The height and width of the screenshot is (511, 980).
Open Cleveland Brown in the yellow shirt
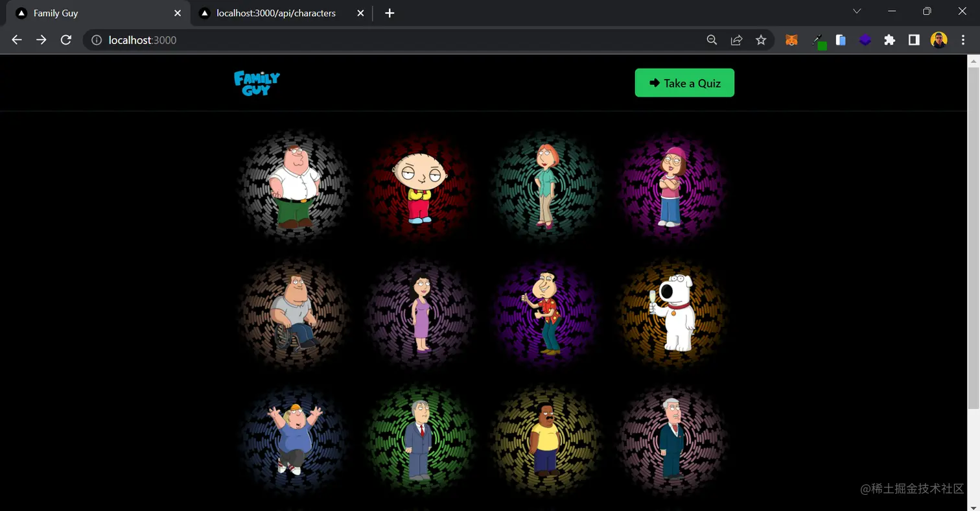546,440
